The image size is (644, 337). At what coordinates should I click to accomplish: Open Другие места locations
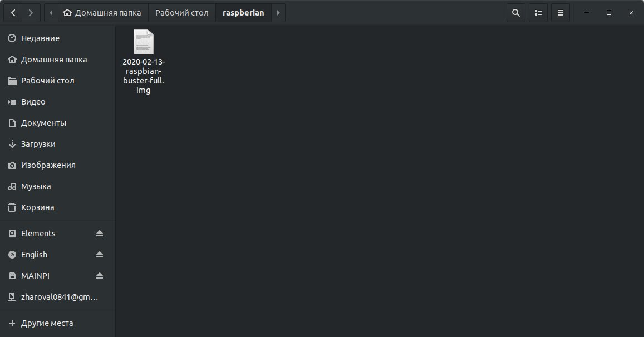57,323
